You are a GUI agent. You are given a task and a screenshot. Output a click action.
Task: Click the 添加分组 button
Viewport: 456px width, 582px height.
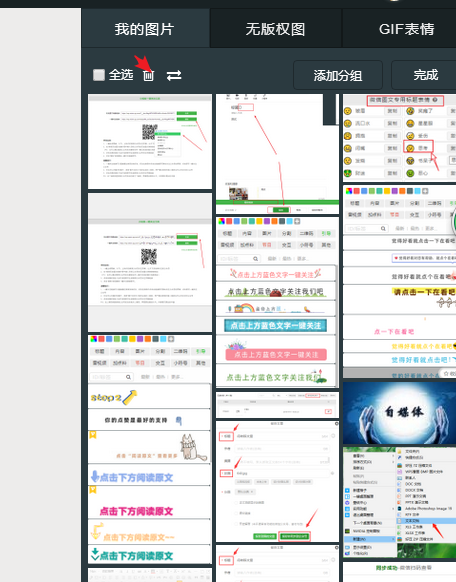click(x=338, y=75)
